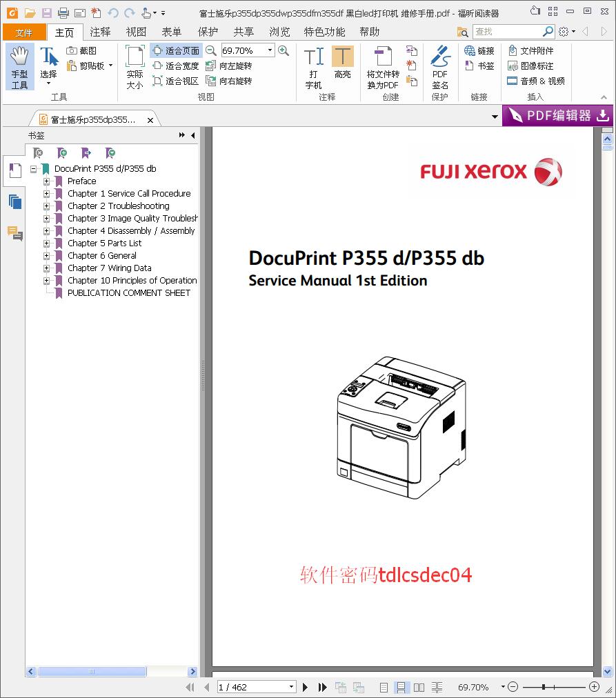The width and height of the screenshot is (616, 698).
Task: Click the Undo arrow in quick toolbar
Action: coord(113,13)
